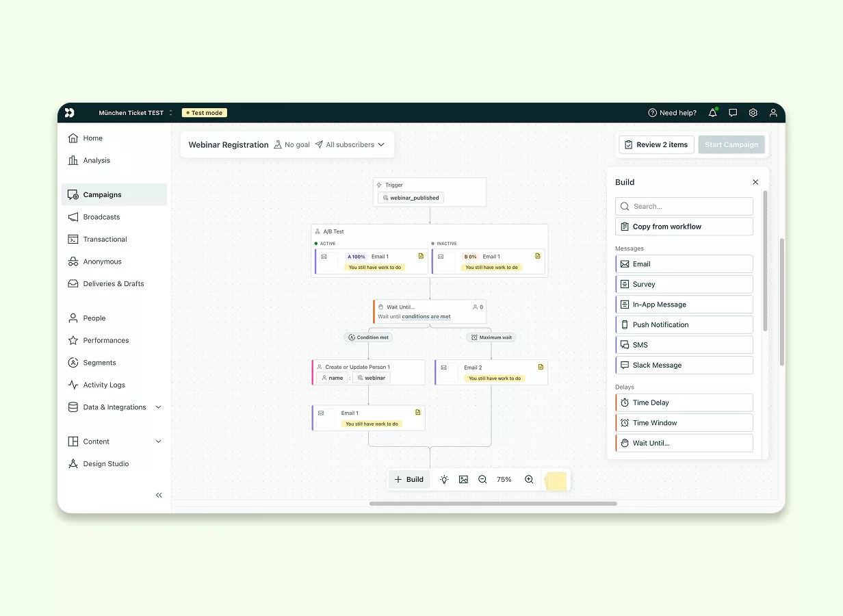Select the ACTIVE radio on A/B Test branch A
This screenshot has width=843, height=616.
tap(315, 243)
